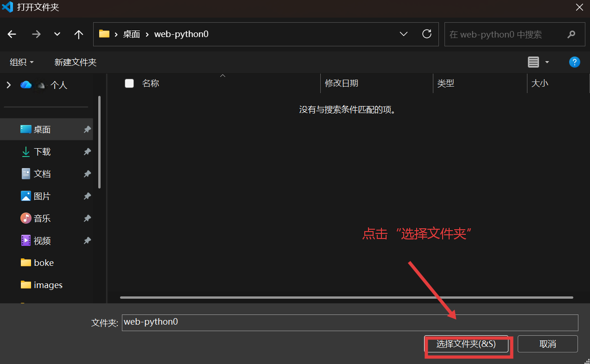
Task: Unpin 桌面 using its pin icon
Action: (87, 130)
